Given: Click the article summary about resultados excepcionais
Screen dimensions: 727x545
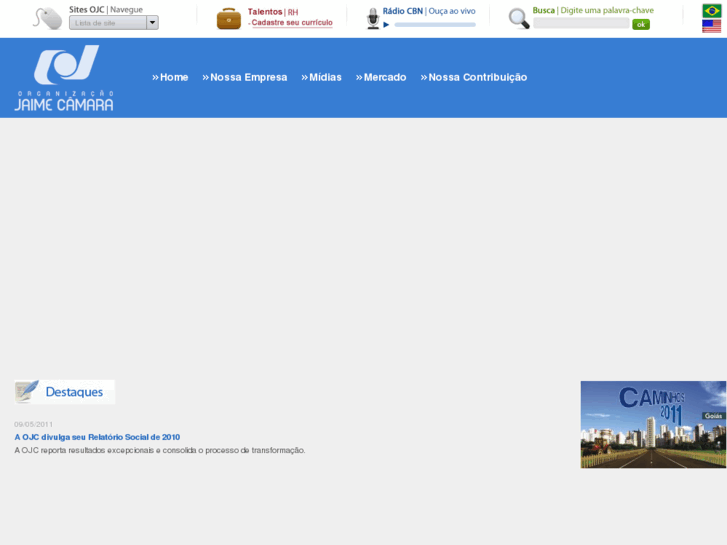Looking at the screenshot, I should (159, 450).
